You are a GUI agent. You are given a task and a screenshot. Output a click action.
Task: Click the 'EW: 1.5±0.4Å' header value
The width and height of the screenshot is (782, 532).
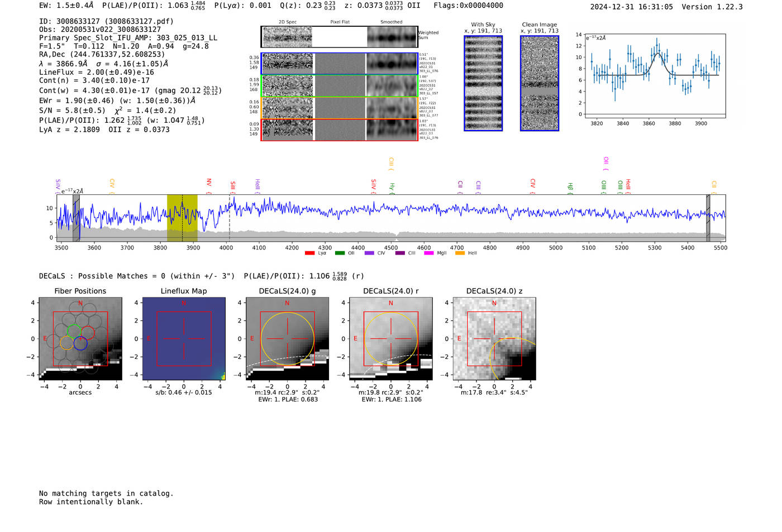[66, 6]
